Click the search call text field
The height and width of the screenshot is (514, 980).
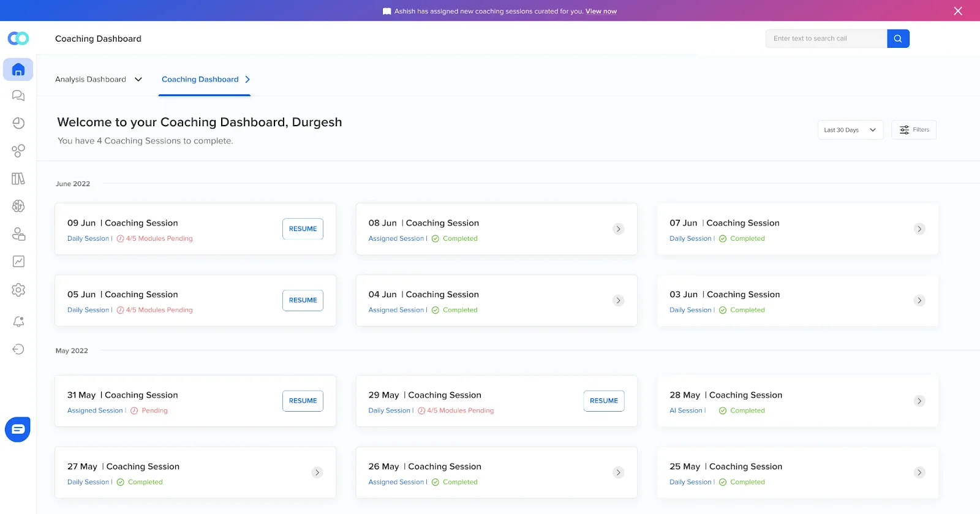click(826, 39)
